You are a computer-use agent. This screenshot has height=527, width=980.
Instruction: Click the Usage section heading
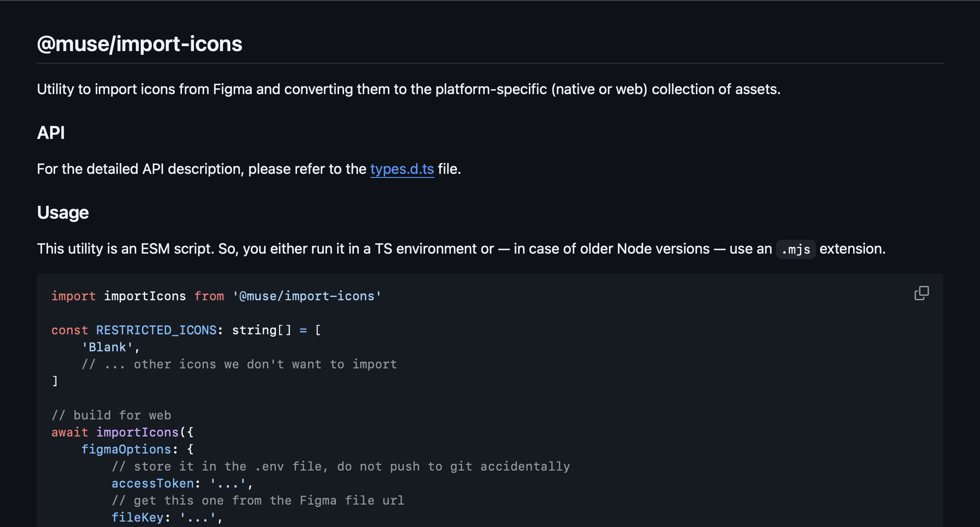(x=63, y=212)
